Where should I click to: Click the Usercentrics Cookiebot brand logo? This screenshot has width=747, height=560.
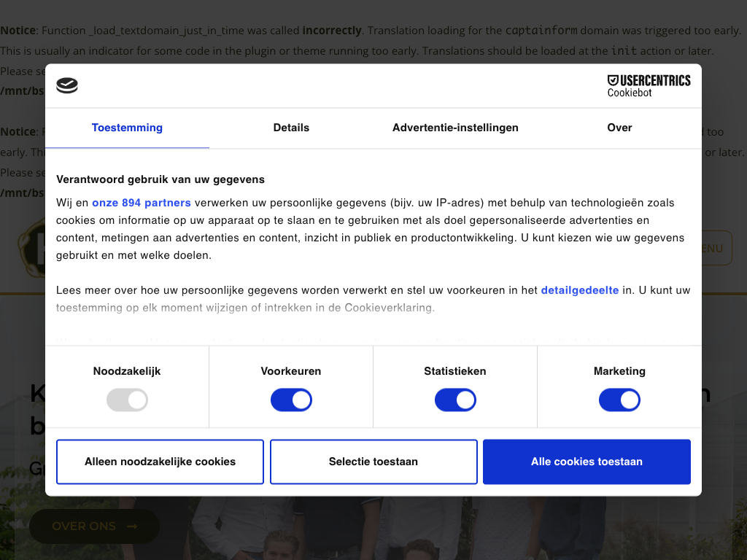coord(649,85)
